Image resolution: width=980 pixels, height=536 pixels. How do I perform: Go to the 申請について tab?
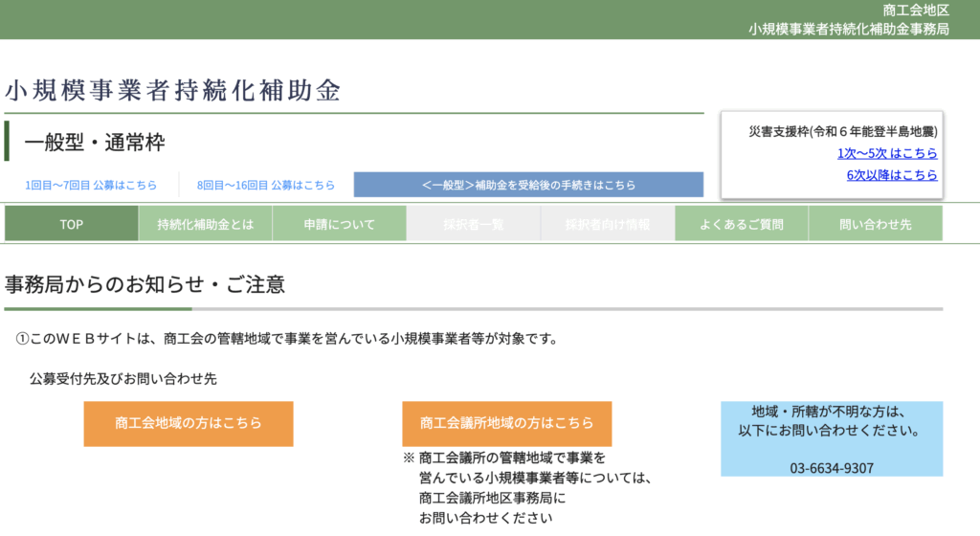(x=340, y=224)
